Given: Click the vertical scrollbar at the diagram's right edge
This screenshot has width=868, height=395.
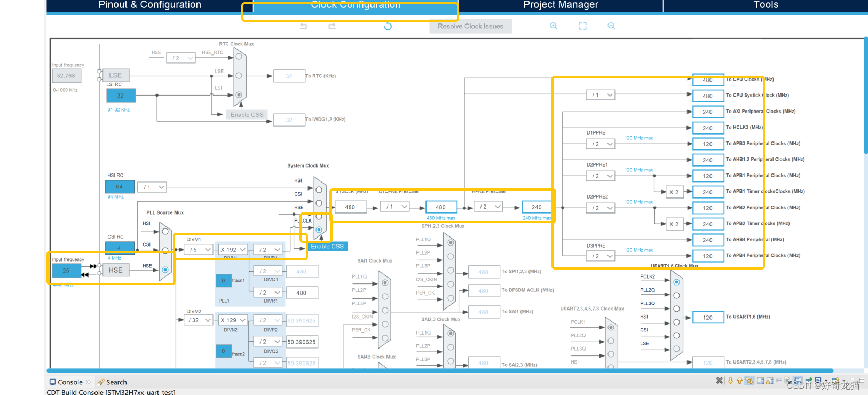Looking at the screenshot, I should [865, 96].
